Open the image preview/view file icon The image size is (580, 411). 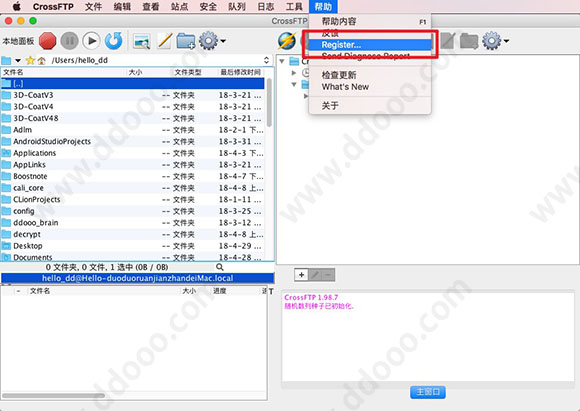142,41
